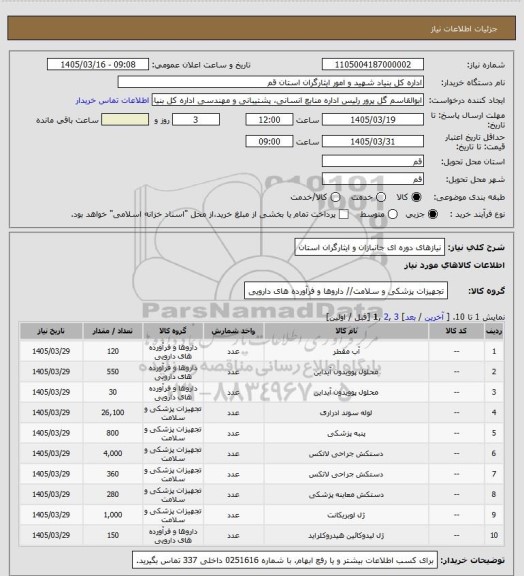Select the خدمت radio button
This screenshot has height=576, width=524.
[381, 197]
